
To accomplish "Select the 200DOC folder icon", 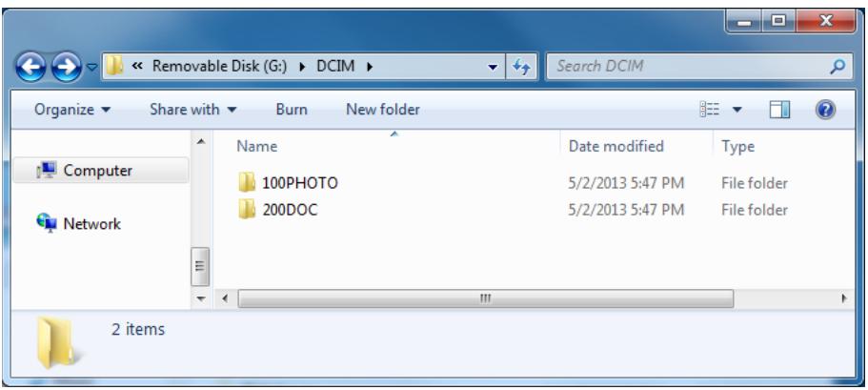I will click(247, 210).
